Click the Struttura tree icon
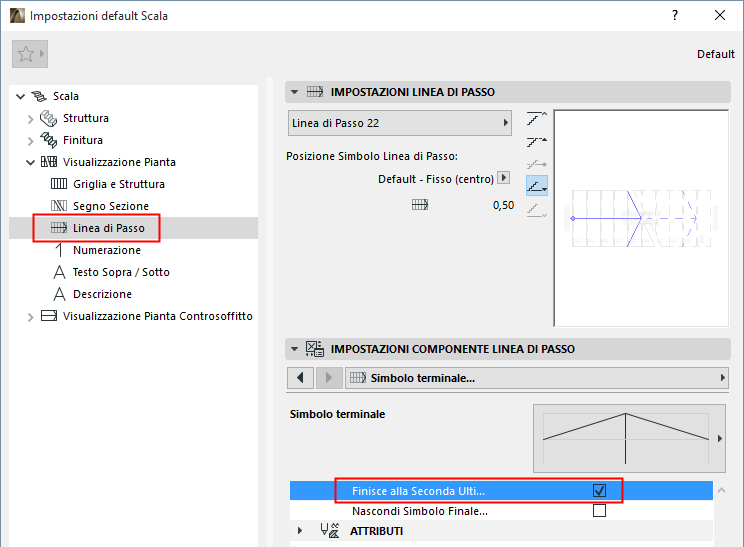 coord(48,118)
